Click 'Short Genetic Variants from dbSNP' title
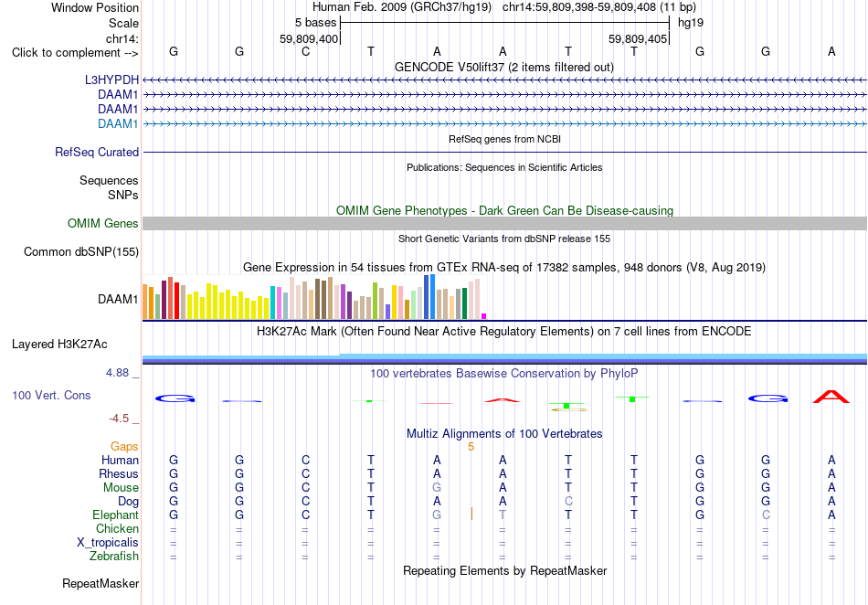 pyautogui.click(x=504, y=239)
